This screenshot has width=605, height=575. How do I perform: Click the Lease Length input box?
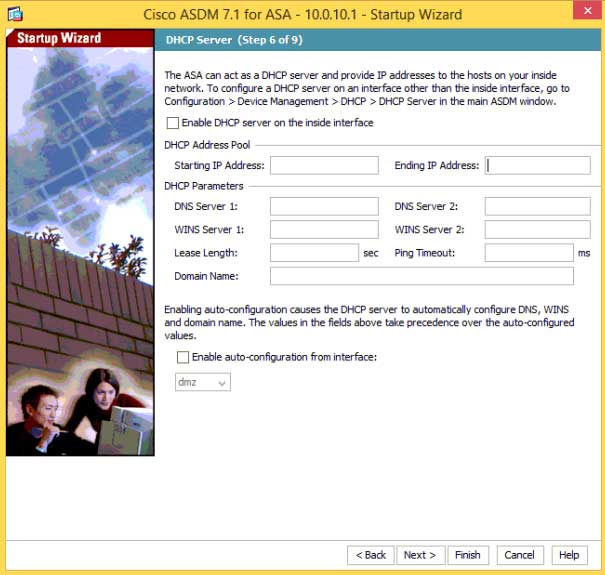coord(314,253)
